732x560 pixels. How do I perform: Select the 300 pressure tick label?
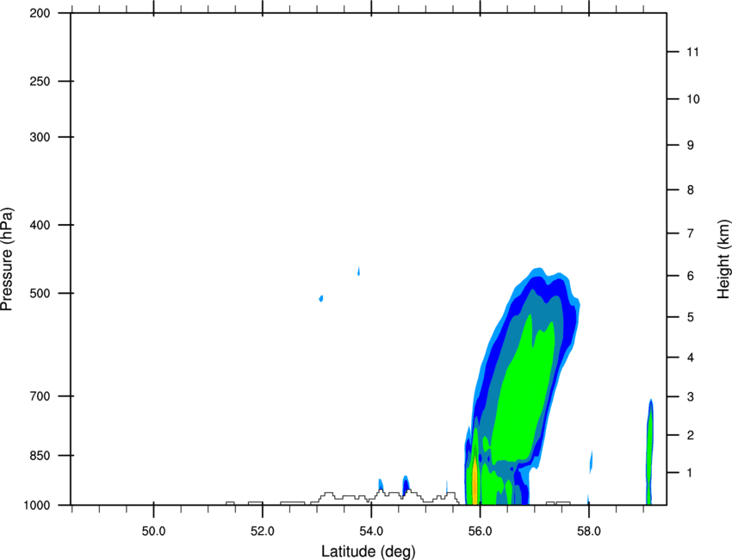(40, 137)
